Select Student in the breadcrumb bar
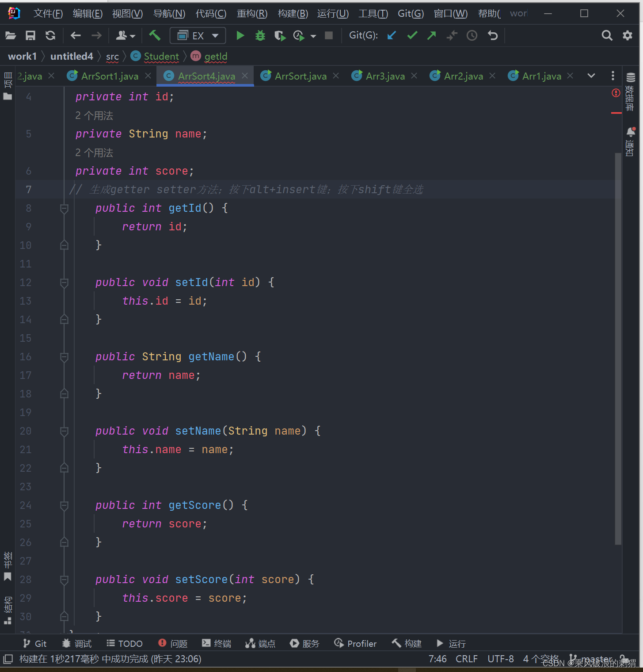643x672 pixels. pos(161,56)
